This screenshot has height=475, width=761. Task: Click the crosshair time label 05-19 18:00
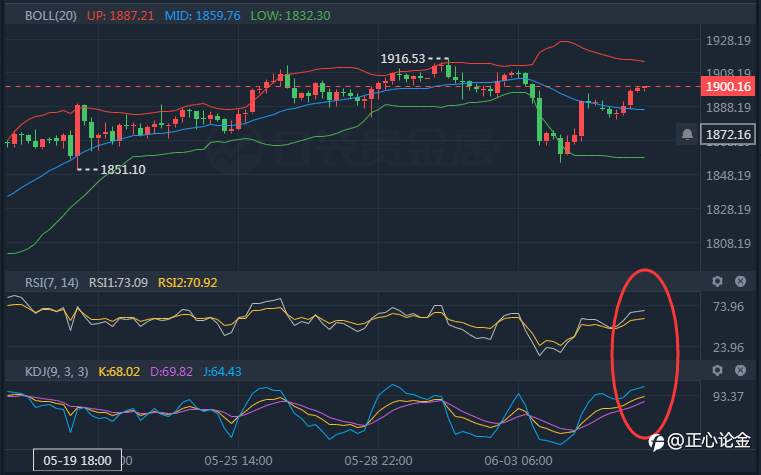(77, 460)
